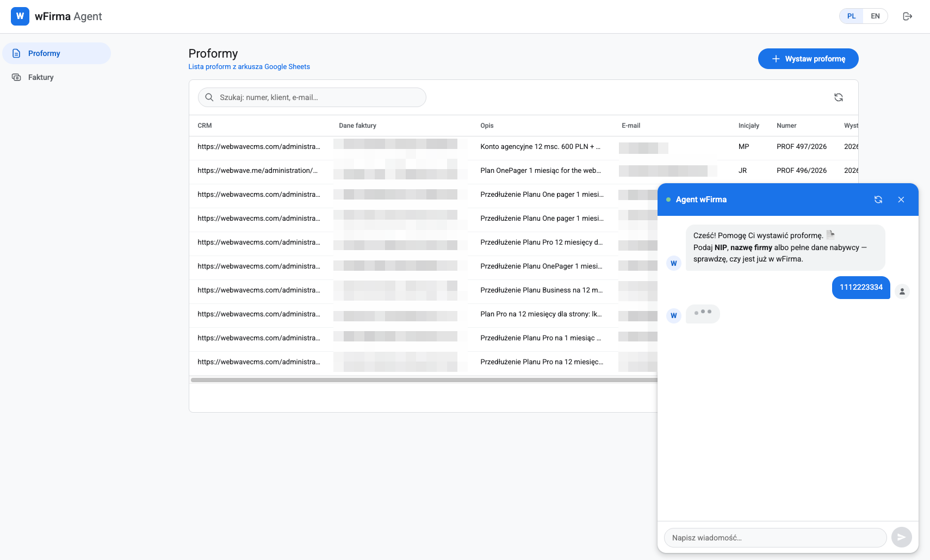
Task: Click the Proformy document icon in the sidebar
Action: pyautogui.click(x=16, y=53)
